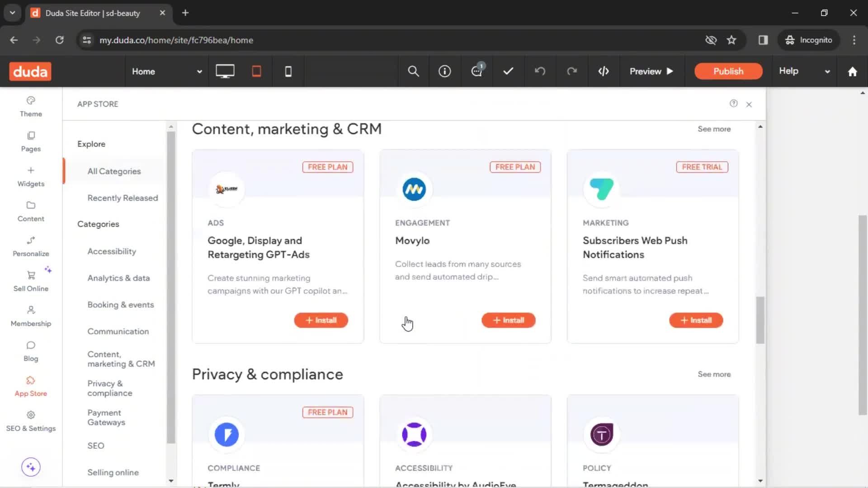Screen dimensions: 868x488
Task: Reload the browser page
Action: pyautogui.click(x=59, y=40)
